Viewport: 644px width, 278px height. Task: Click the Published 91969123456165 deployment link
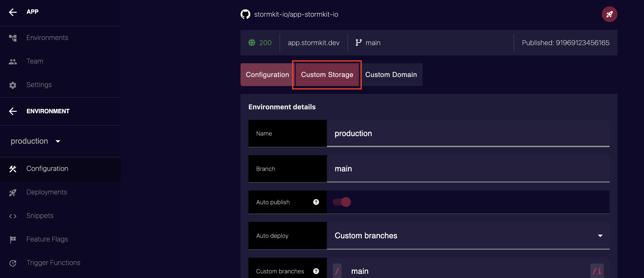pos(565,43)
